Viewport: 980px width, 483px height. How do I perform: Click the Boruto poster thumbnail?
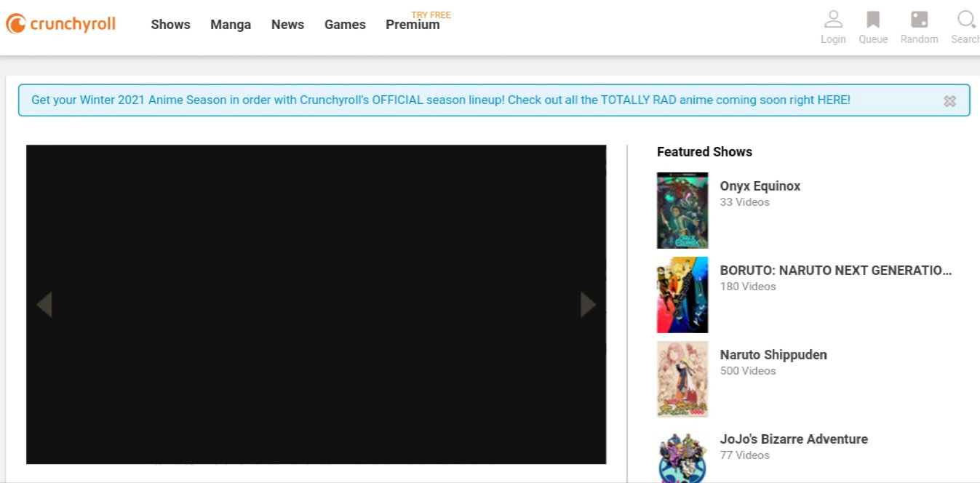[682, 295]
